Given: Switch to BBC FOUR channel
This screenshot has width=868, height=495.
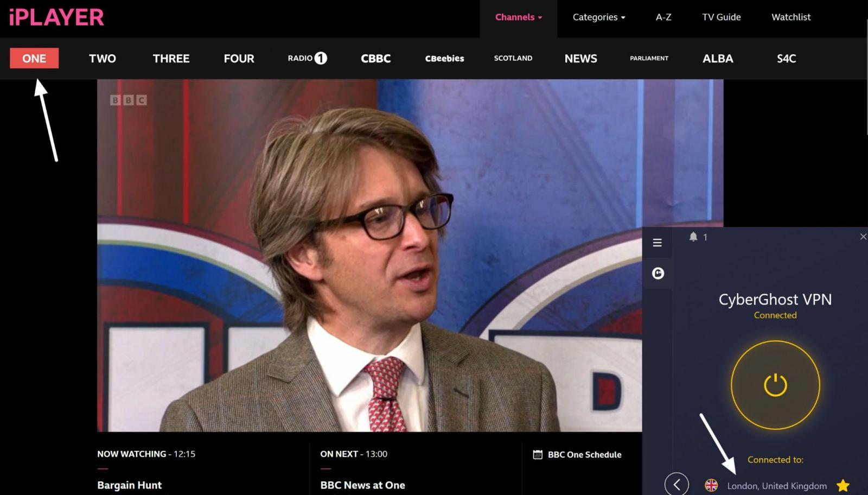Looking at the screenshot, I should (x=239, y=58).
